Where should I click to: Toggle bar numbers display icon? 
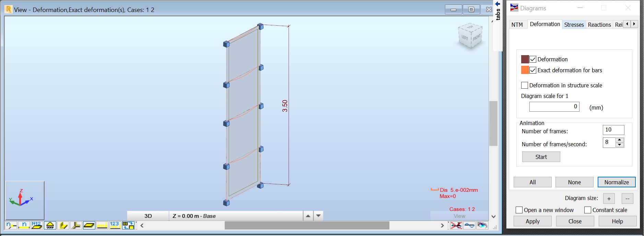point(24,225)
